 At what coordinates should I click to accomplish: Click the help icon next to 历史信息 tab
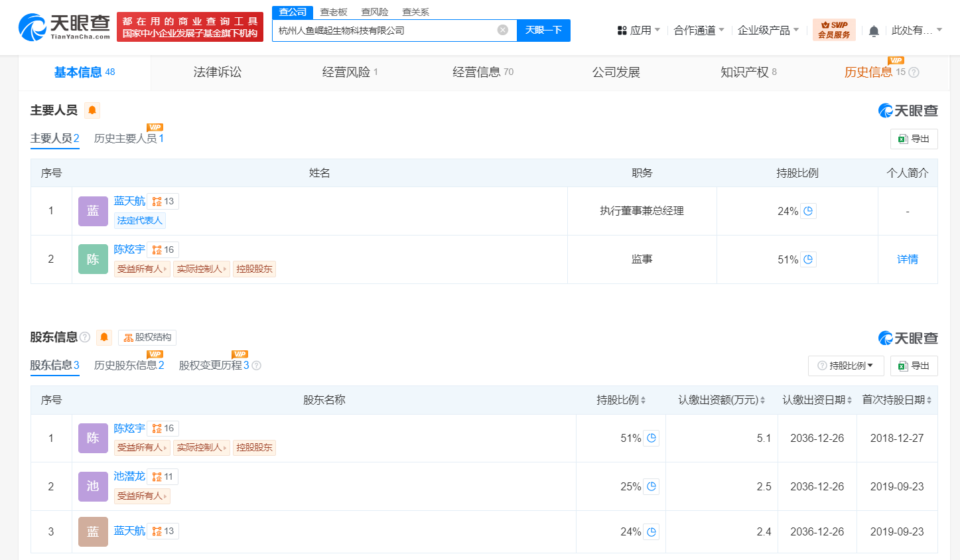pyautogui.click(x=914, y=72)
